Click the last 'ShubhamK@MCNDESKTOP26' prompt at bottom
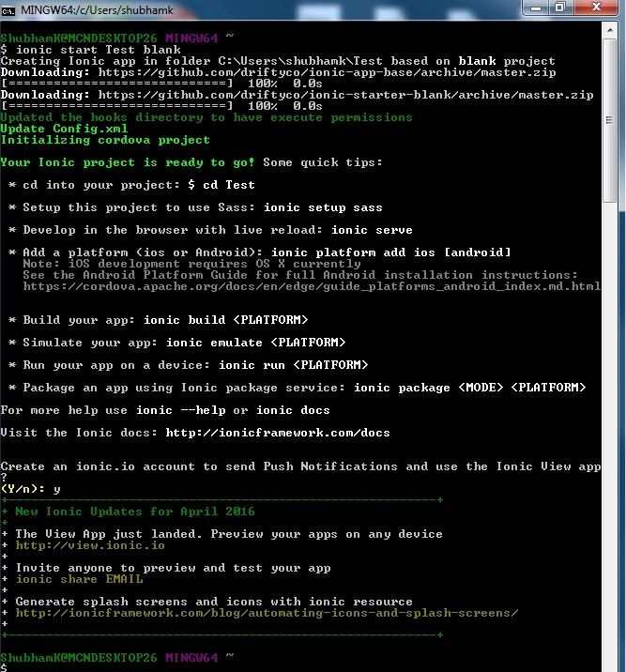 tap(79, 657)
